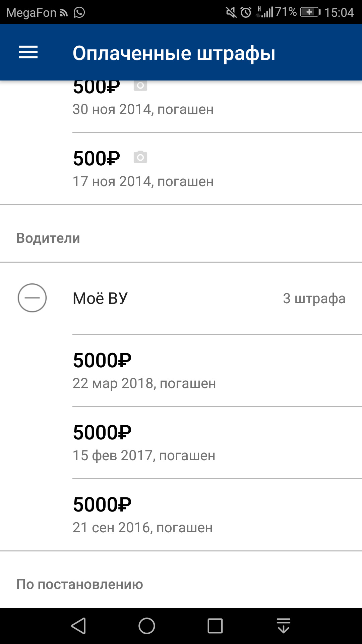
Task: Tap the battery indicator in status bar
Action: point(310,12)
